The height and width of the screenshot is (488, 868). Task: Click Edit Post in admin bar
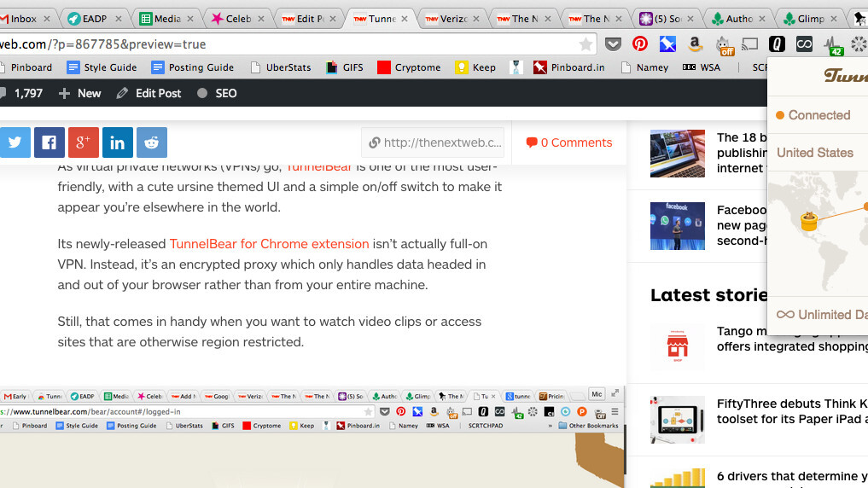pyautogui.click(x=149, y=93)
